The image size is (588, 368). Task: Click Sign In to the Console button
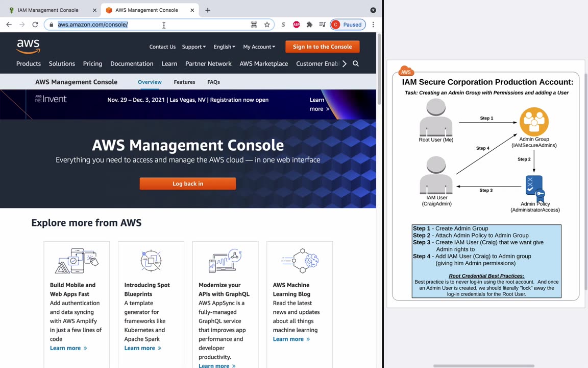tap(322, 47)
